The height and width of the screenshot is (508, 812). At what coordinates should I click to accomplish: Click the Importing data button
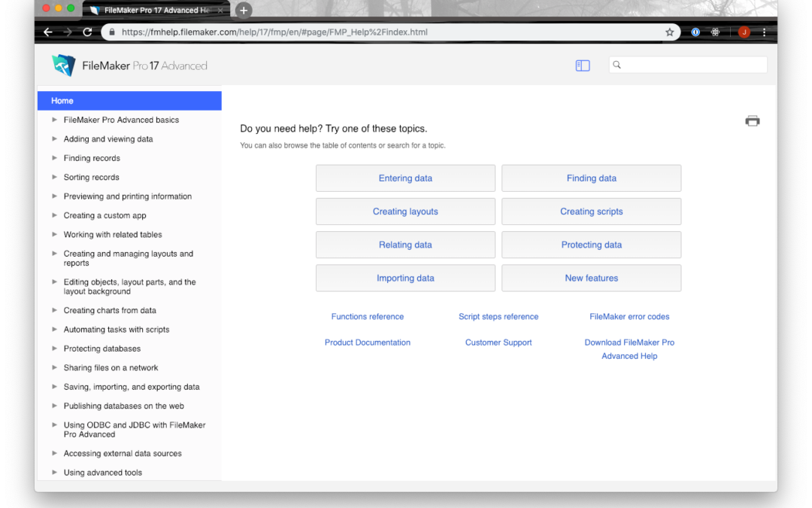(405, 278)
